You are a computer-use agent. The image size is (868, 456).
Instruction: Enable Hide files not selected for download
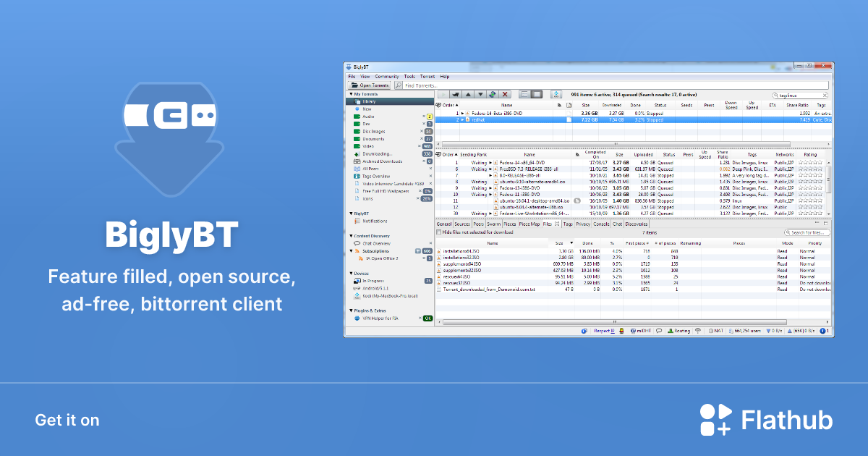tap(438, 232)
